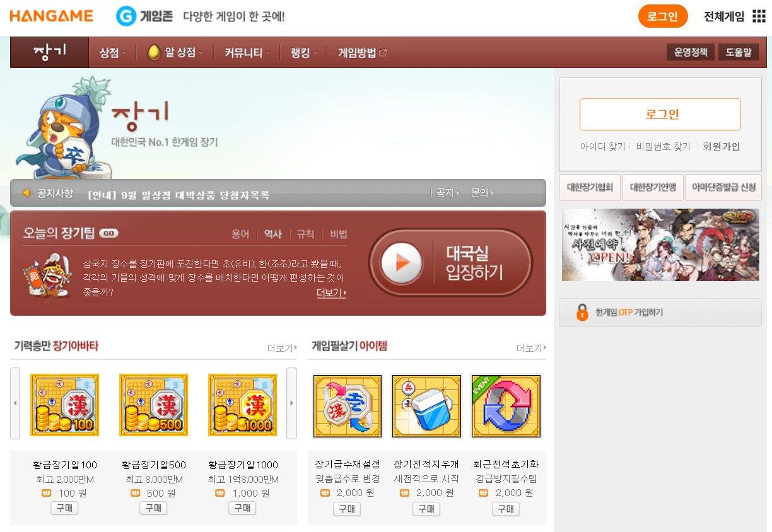Click 더보기 next to 기력충만 장기아바타
The width and height of the screenshot is (772, 532).
click(282, 348)
